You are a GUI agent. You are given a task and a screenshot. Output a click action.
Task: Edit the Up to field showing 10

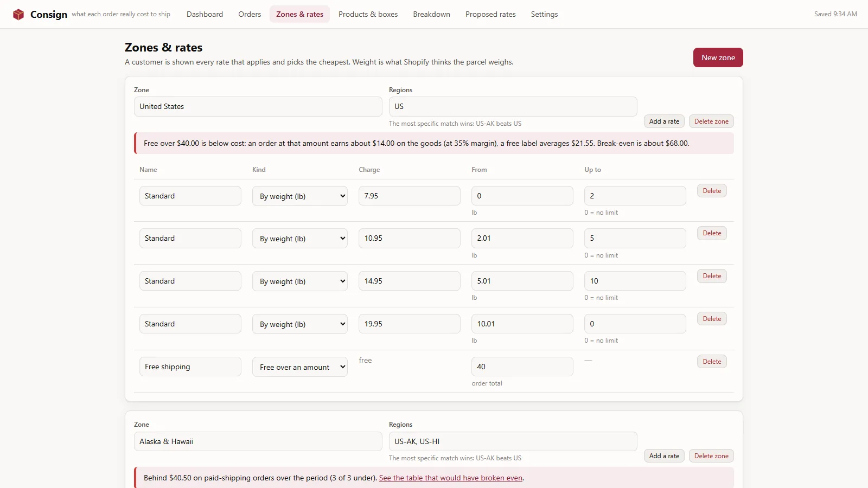635,281
